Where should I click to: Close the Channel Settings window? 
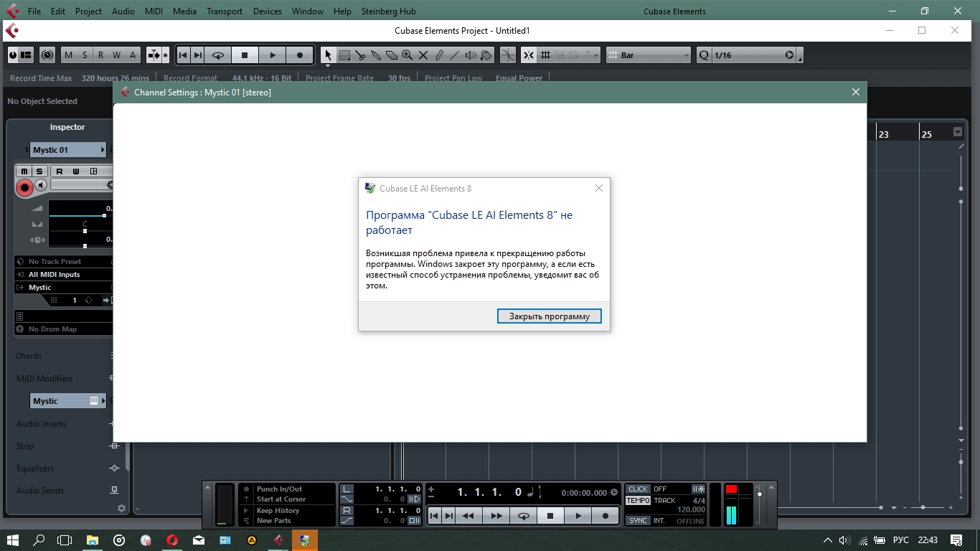coord(855,92)
